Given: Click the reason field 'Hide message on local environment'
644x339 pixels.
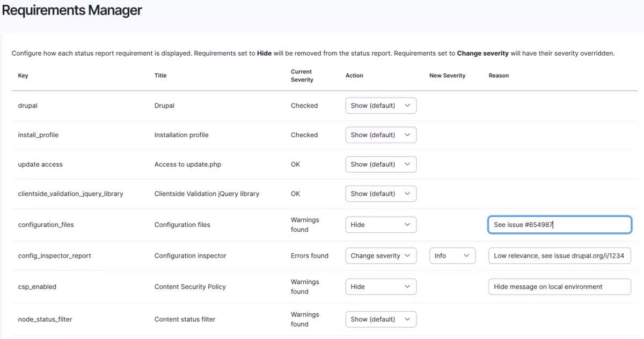Looking at the screenshot, I should tap(559, 286).
